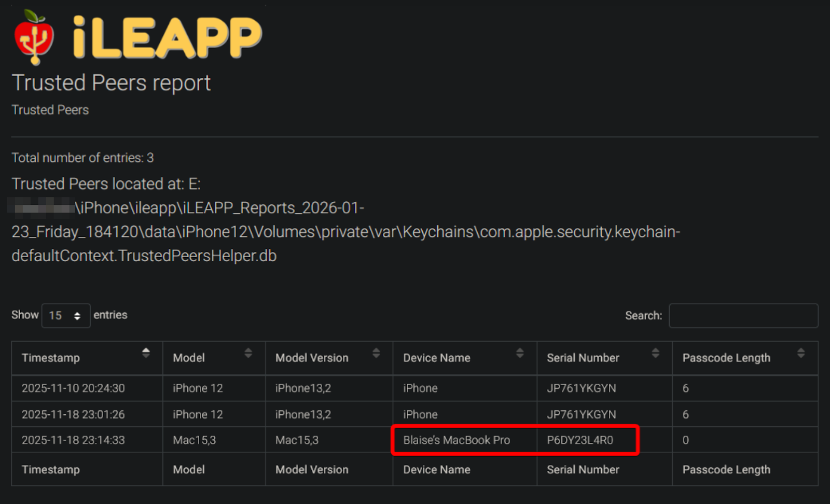Select timestamp cell 2025-11-18 23:01:26
Image resolution: width=830 pixels, height=504 pixels.
point(73,414)
